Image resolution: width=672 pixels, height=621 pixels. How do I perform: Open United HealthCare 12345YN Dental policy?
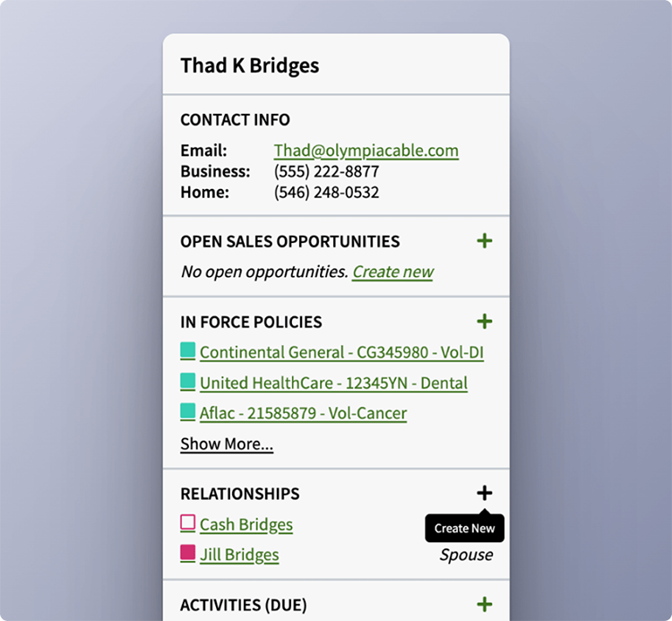pos(333,384)
